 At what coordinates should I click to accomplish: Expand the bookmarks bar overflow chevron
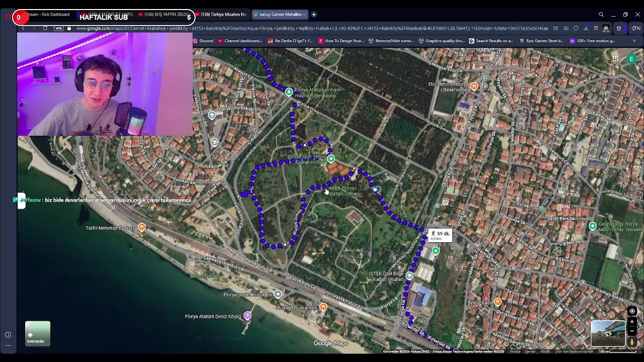pos(634,41)
